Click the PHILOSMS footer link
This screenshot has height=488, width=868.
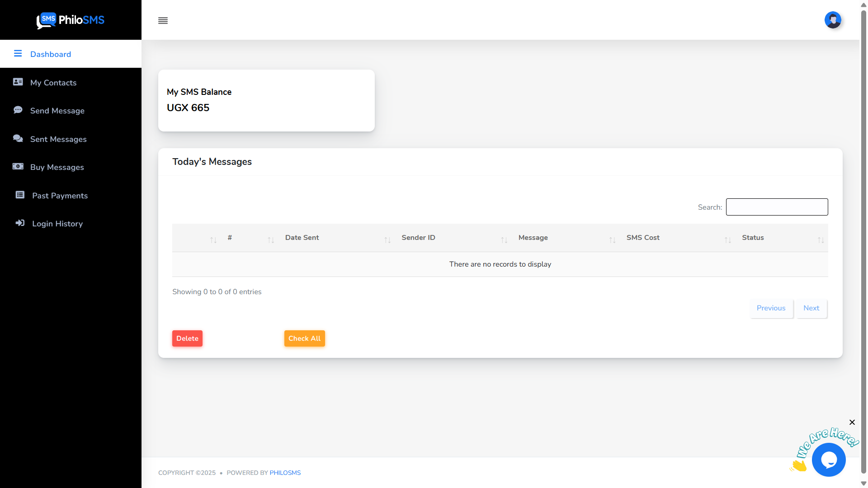point(285,473)
